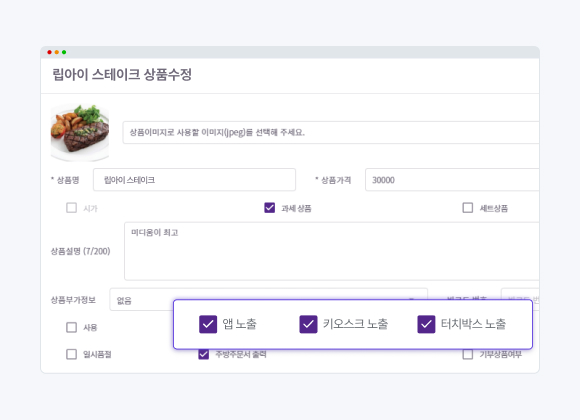
Task: Click the red close window dot
Action: 49,52
